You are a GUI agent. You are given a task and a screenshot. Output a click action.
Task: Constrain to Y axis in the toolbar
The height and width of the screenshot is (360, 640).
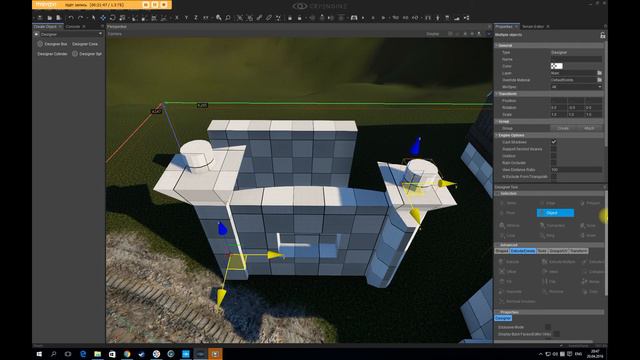coord(186,18)
